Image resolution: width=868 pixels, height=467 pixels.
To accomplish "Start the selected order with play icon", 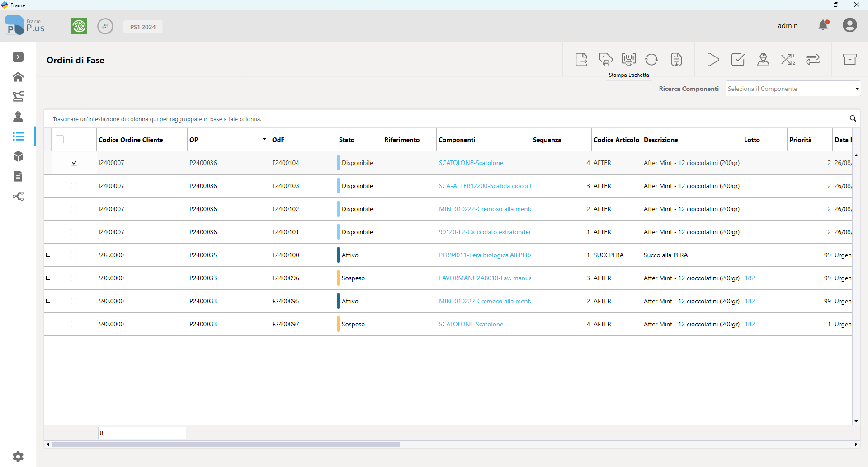I will 713,60.
